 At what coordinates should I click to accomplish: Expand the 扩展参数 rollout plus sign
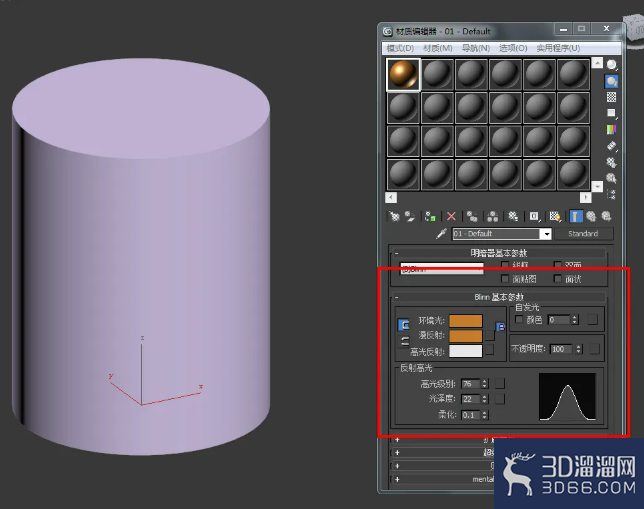click(x=397, y=440)
